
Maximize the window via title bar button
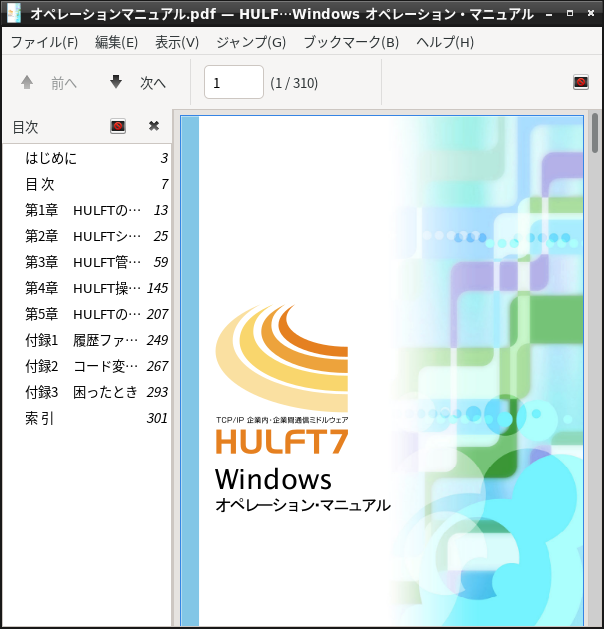click(x=570, y=13)
